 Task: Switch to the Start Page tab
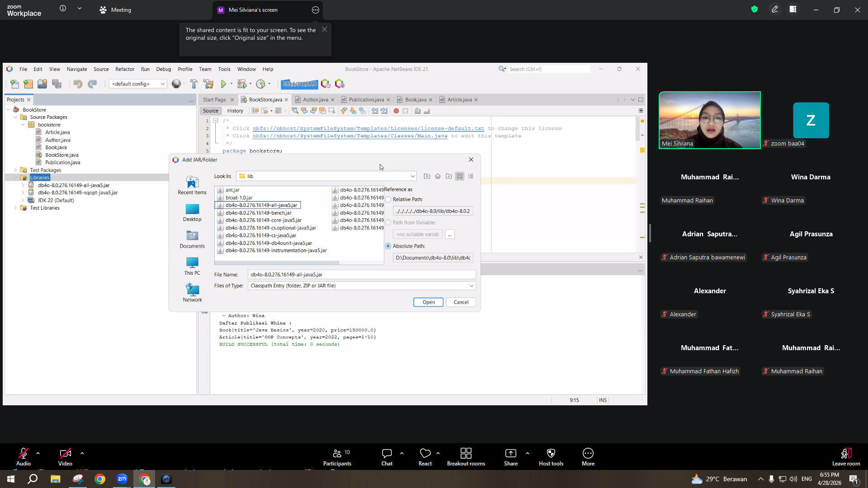(x=214, y=100)
